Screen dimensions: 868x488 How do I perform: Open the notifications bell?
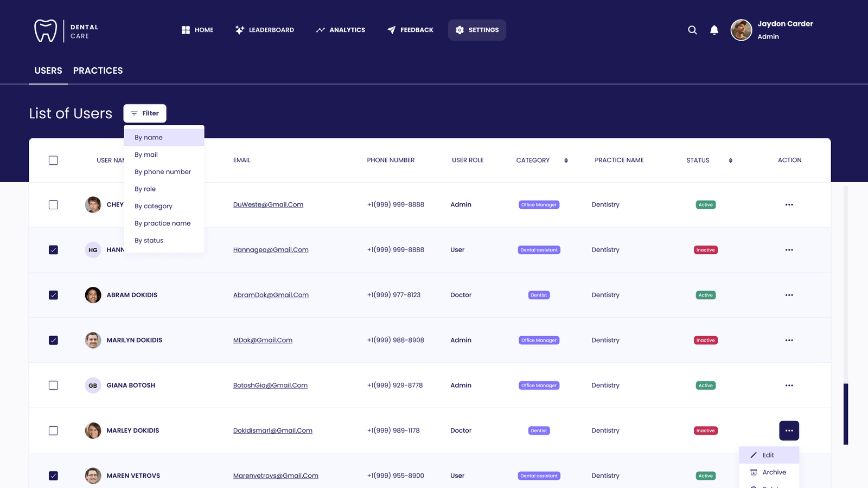[714, 30]
